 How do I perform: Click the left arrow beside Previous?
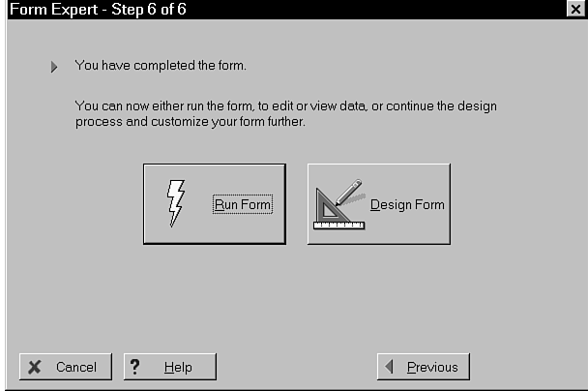coord(391,367)
